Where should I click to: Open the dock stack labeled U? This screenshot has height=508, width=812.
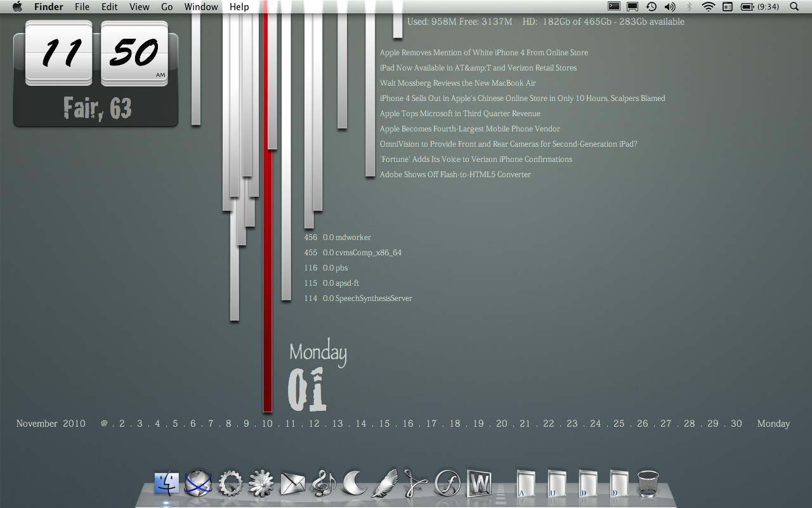coord(557,483)
